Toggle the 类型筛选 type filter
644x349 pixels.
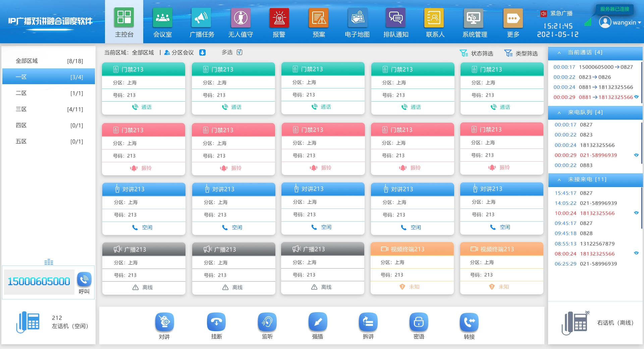[521, 53]
